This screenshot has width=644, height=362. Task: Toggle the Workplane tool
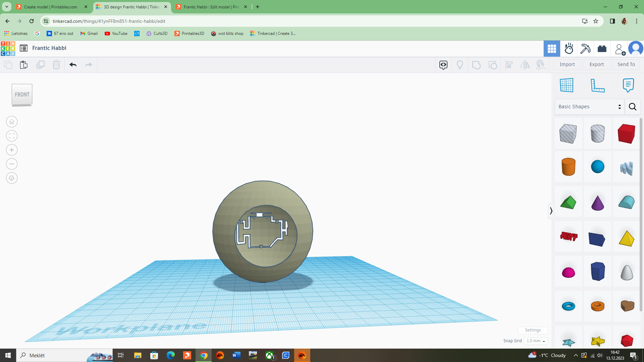click(x=567, y=85)
